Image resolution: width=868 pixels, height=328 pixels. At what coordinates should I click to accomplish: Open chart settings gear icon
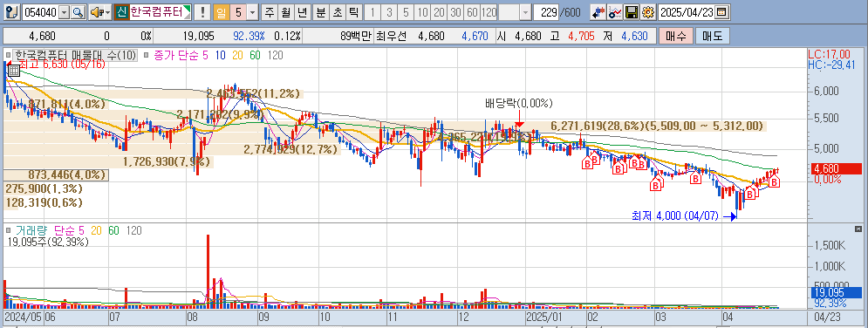coord(647,11)
